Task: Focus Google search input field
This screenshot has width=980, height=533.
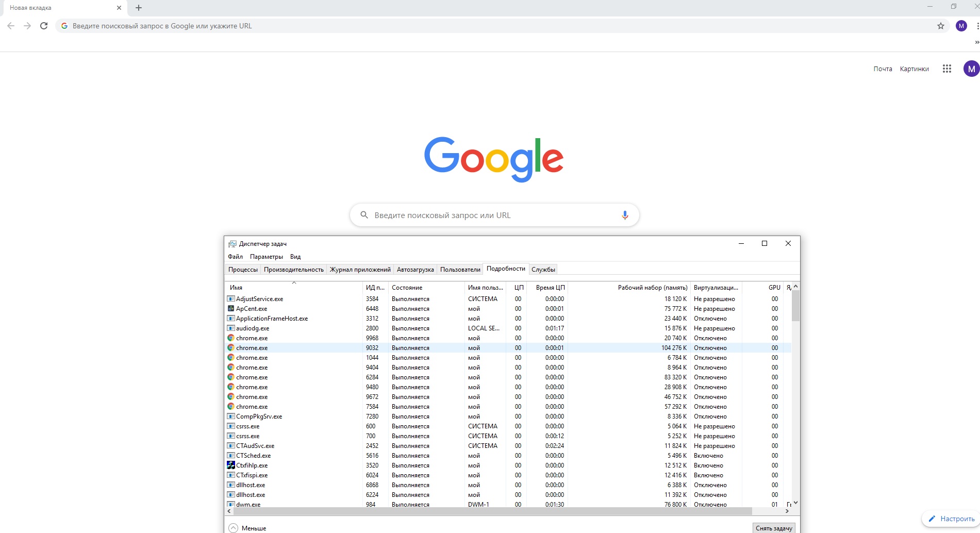Action: (x=494, y=215)
